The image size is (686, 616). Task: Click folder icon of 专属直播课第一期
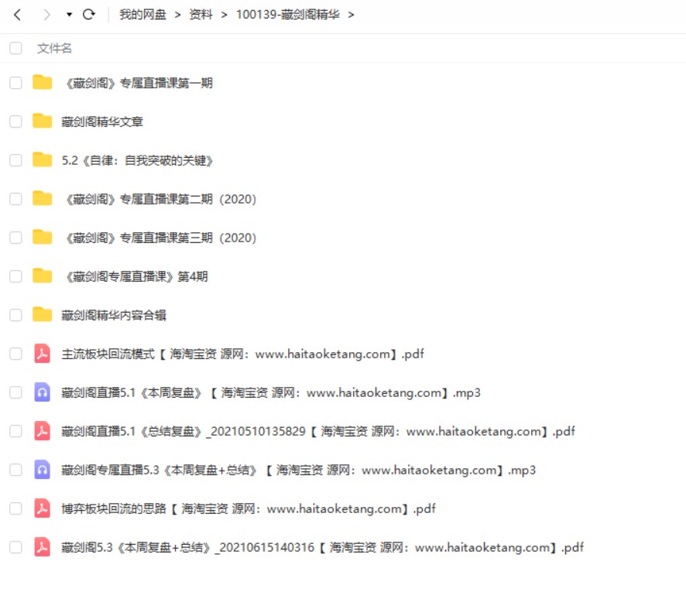click(x=43, y=82)
